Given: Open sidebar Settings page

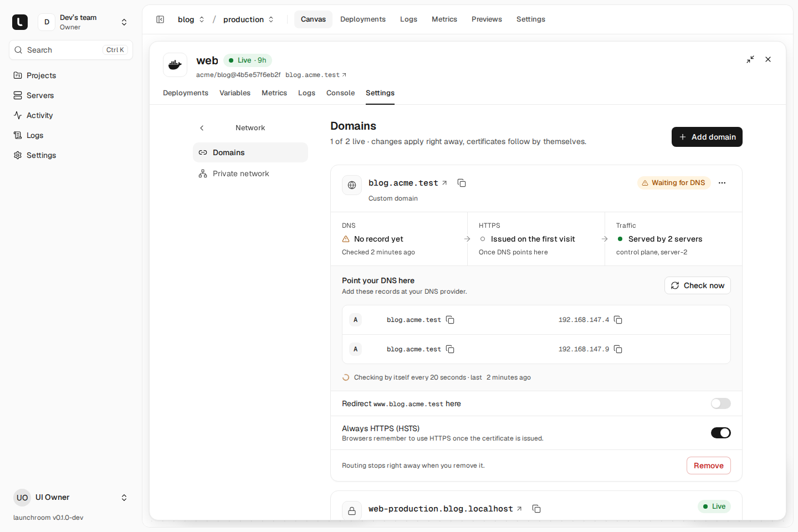Looking at the screenshot, I should click(71, 155).
